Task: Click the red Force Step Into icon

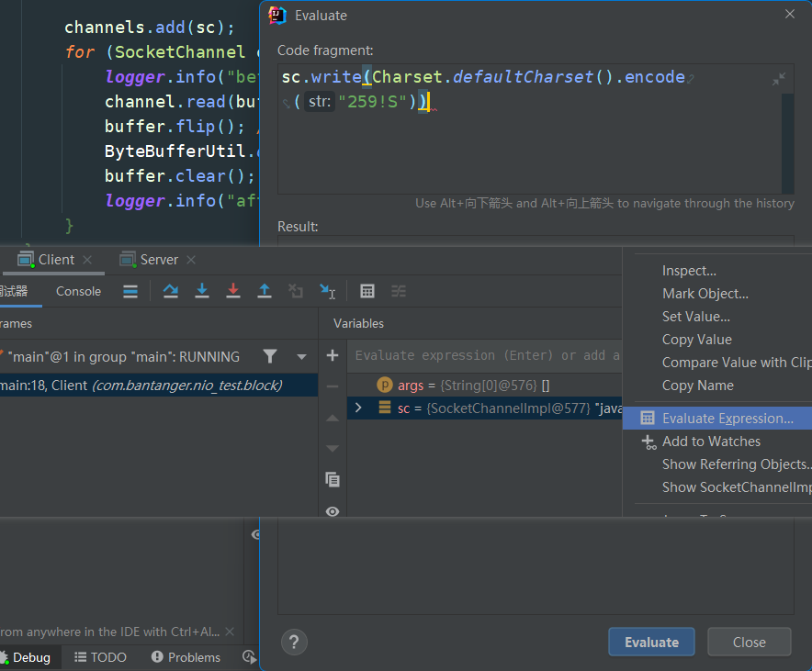Action: 233,291
